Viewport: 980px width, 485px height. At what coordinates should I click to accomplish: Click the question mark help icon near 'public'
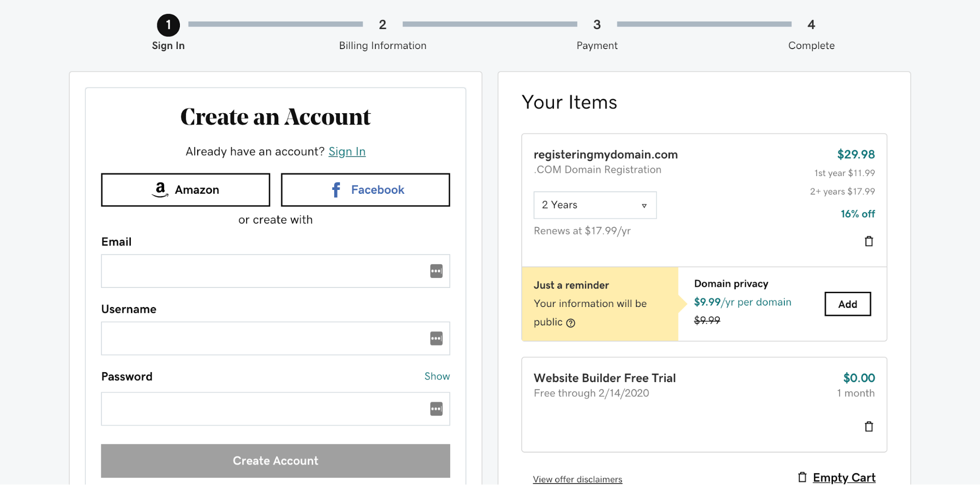(571, 323)
